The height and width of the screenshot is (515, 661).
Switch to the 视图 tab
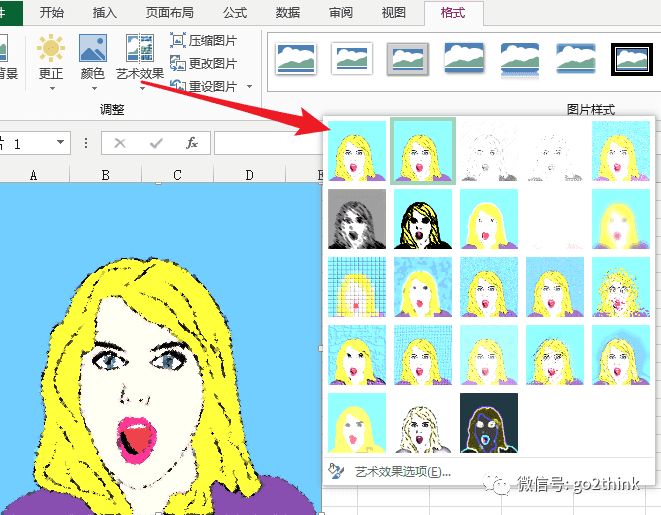[x=394, y=13]
